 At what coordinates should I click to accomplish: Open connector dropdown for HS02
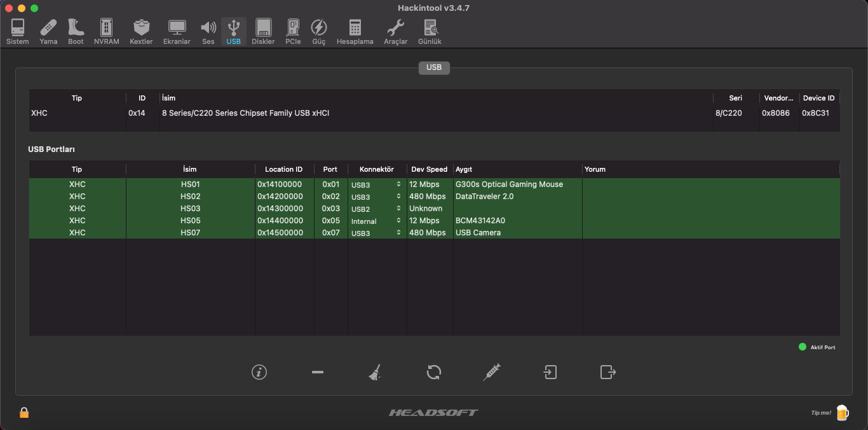point(377,197)
